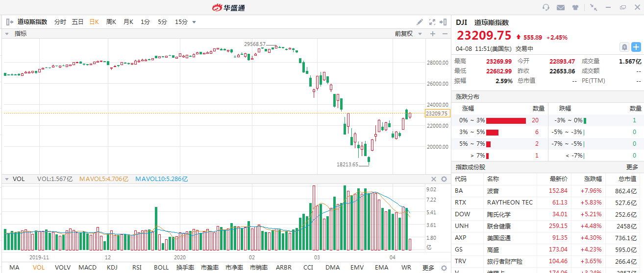This screenshot has height=273, width=644.
Task: Select the RSI indicator
Action: point(137,268)
